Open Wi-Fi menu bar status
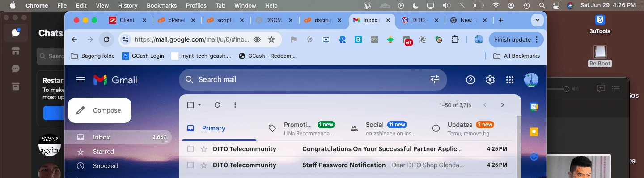Image resolution: width=644 pixels, height=178 pixels. click(496, 5)
